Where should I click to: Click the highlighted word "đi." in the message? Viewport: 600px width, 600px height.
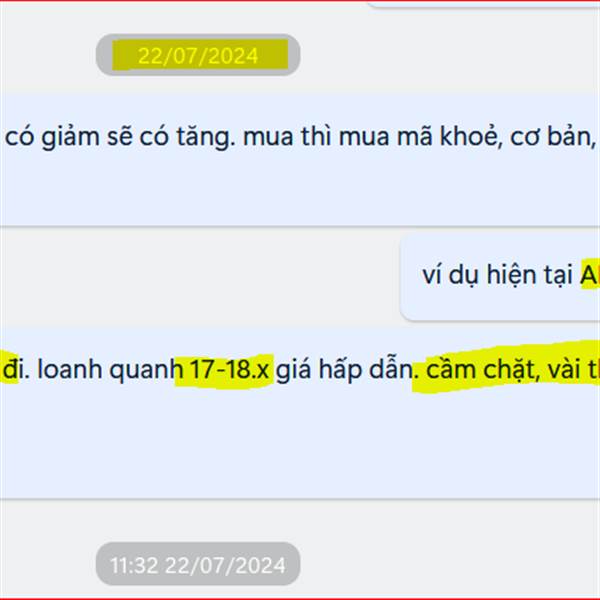click(x=16, y=370)
